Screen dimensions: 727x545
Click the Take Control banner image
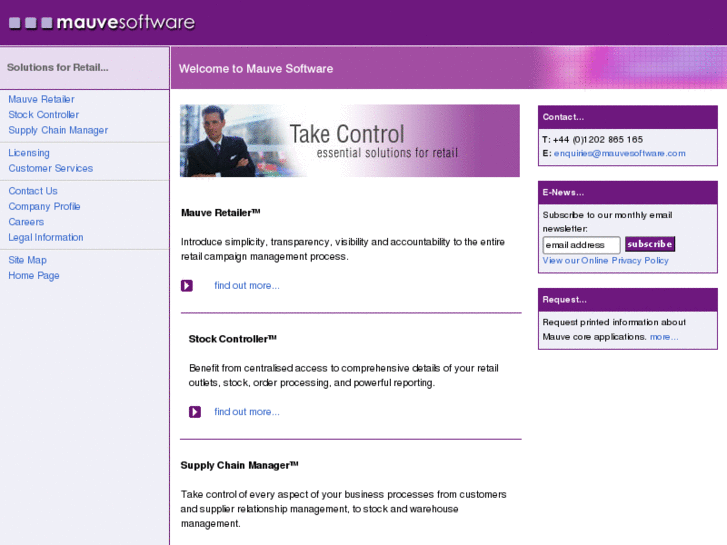[350, 141]
